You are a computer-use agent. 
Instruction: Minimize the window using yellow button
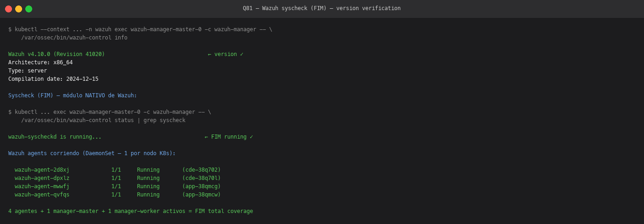[18, 9]
